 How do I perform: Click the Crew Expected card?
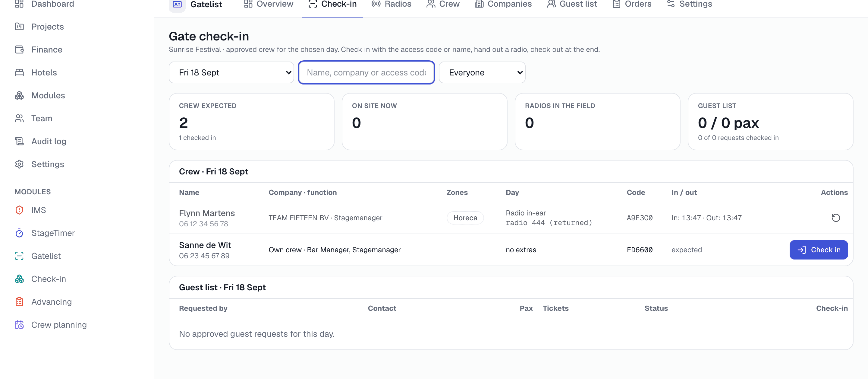pos(251,122)
